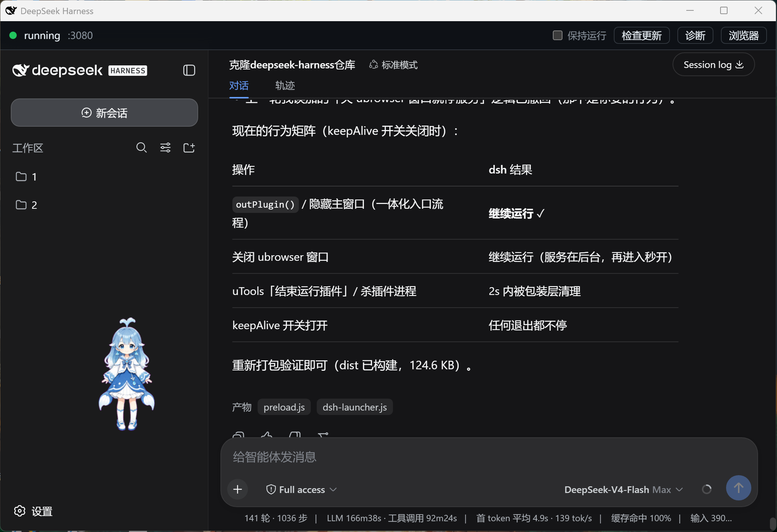
Task: Open the 浏览器 button
Action: [744, 35]
